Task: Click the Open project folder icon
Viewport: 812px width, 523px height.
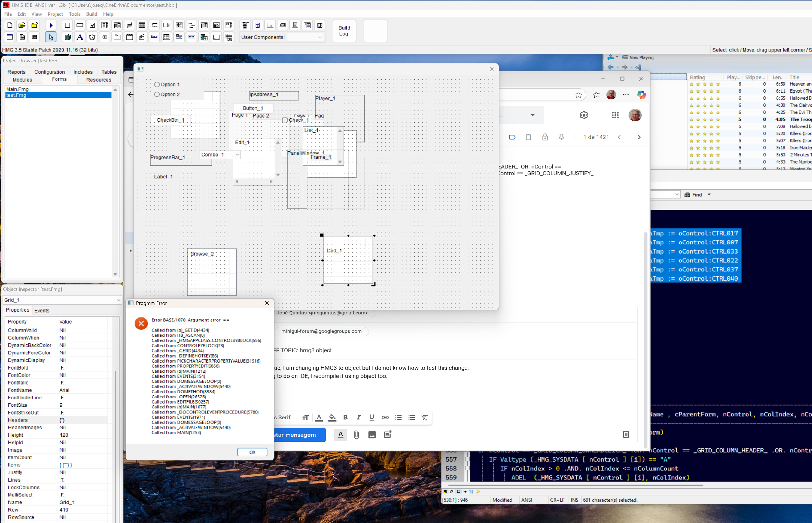Action: 22,25
